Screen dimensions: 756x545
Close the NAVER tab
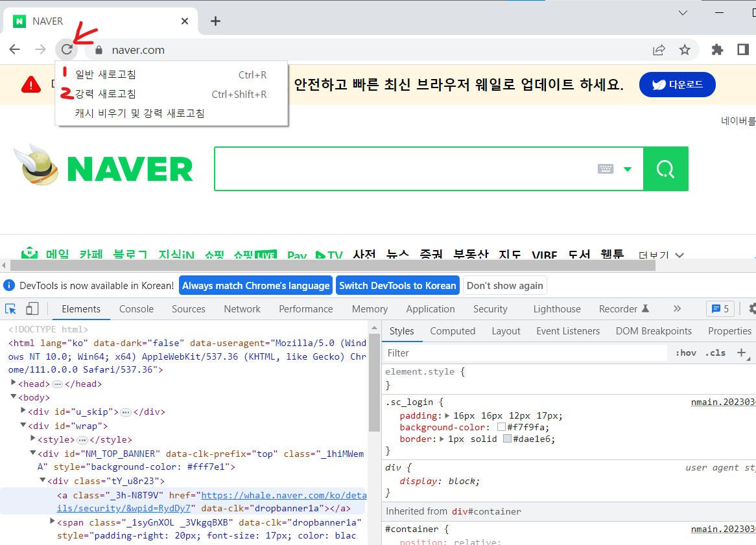(185, 21)
